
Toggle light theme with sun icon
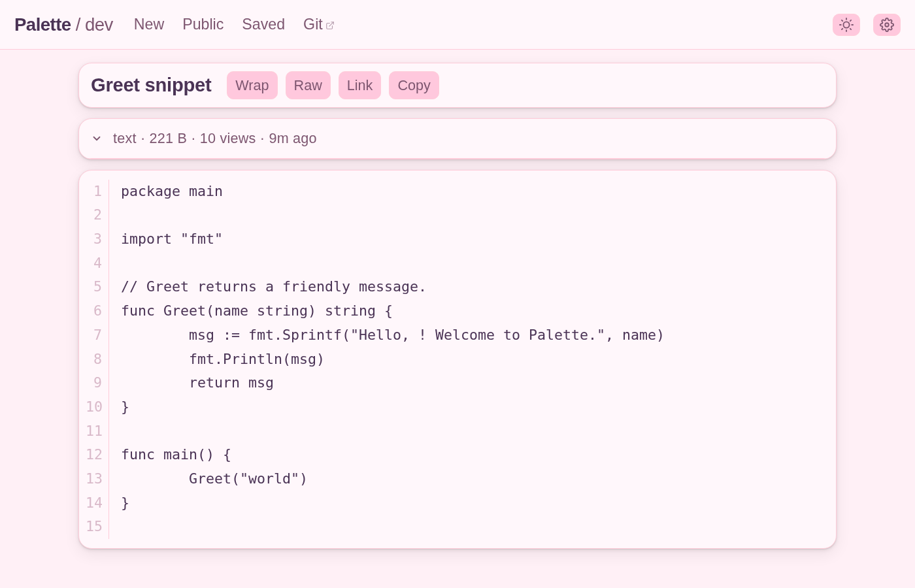click(846, 25)
